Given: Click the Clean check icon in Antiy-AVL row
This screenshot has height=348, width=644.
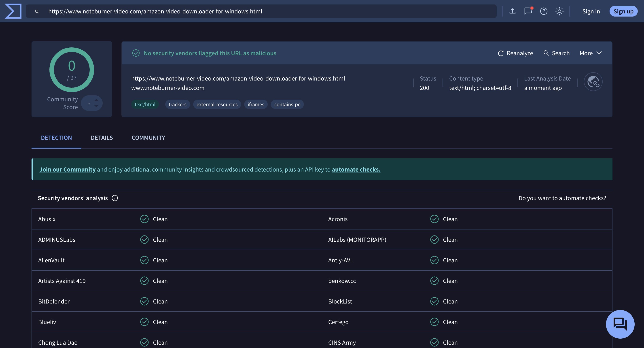Looking at the screenshot, I should [434, 260].
